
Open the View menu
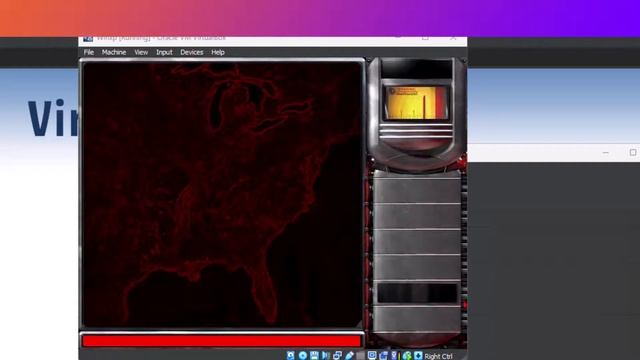[x=141, y=52]
